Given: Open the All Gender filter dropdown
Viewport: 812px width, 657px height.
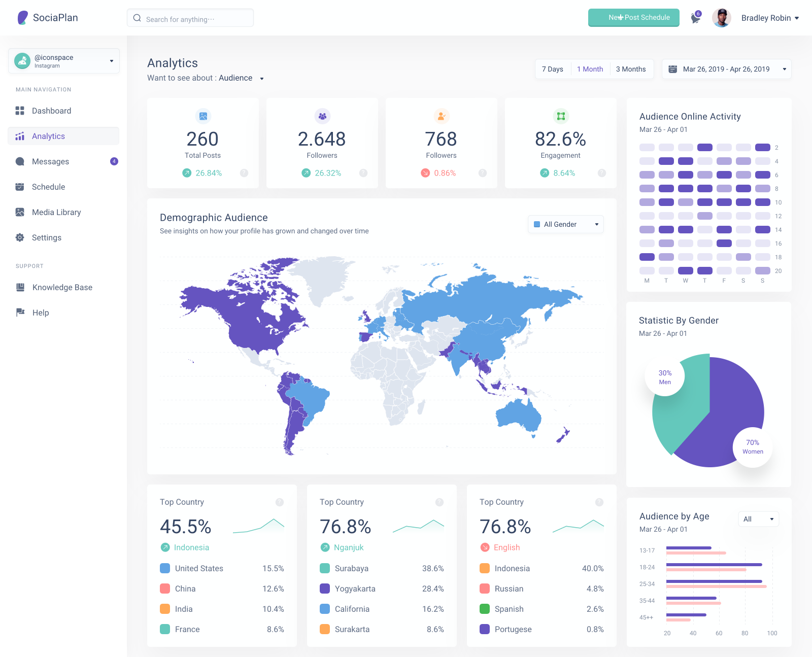Looking at the screenshot, I should pyautogui.click(x=566, y=224).
